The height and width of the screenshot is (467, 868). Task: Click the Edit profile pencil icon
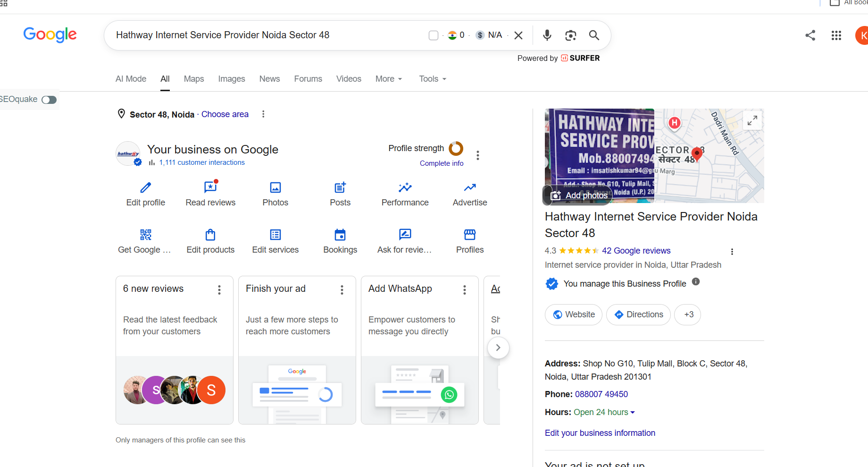[x=146, y=187]
